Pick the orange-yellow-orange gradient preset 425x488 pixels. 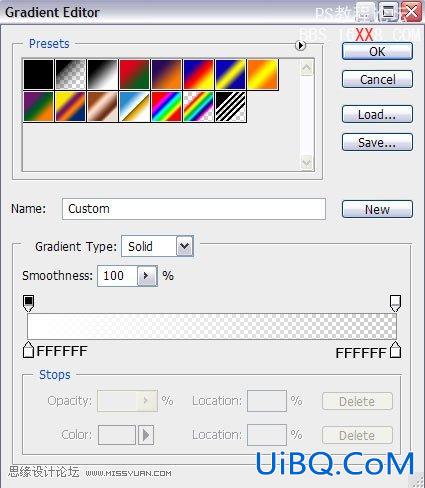pos(263,74)
